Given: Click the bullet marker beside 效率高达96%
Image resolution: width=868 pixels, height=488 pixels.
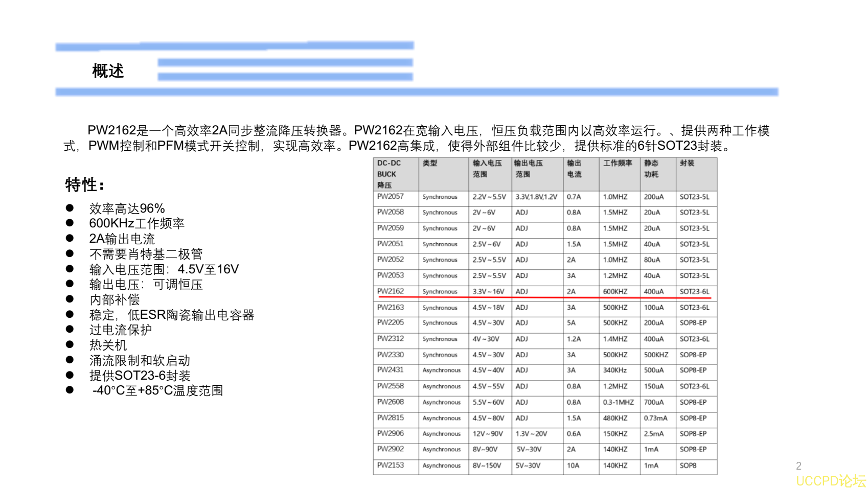Looking at the screenshot, I should (71, 208).
